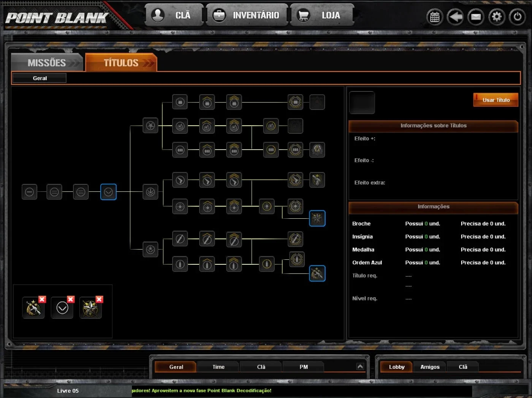Select the plain radio title node
Viewport: 532px width, 398px height.
(180, 126)
